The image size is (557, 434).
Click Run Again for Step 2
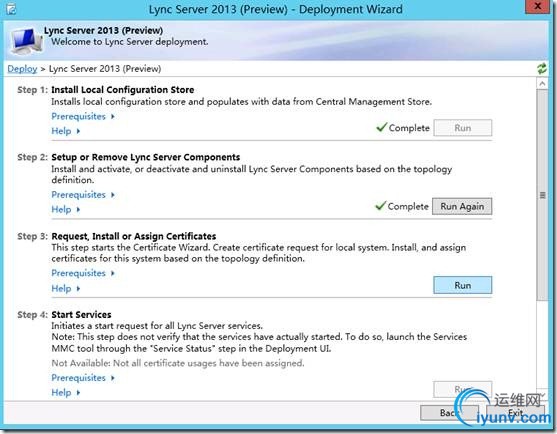click(462, 206)
